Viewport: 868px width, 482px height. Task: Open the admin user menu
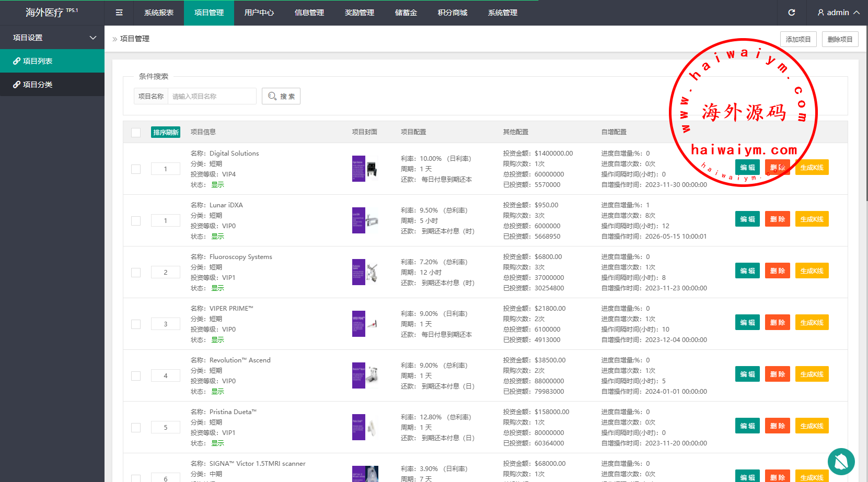click(838, 13)
